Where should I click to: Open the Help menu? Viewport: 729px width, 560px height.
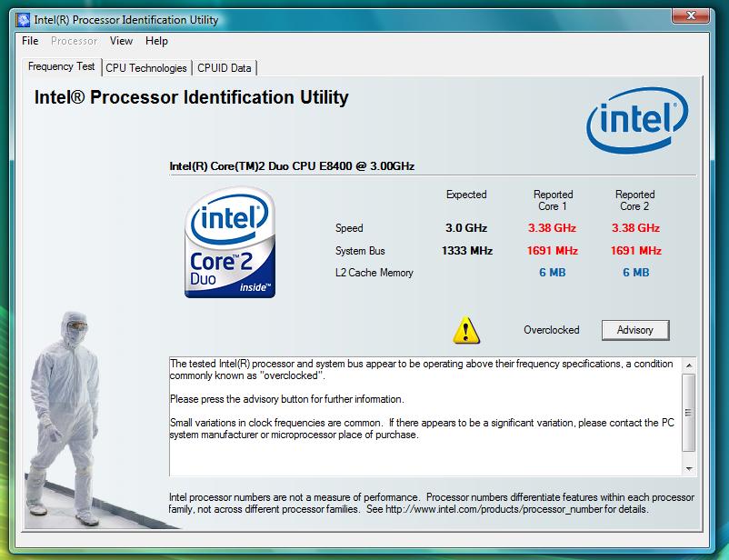pyautogui.click(x=156, y=41)
